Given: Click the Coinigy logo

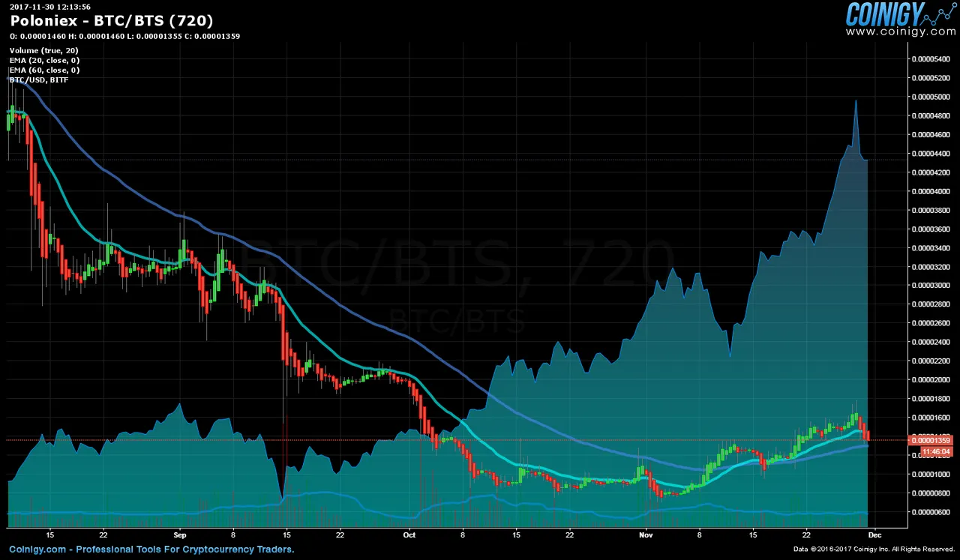Looking at the screenshot, I should coord(900,14).
